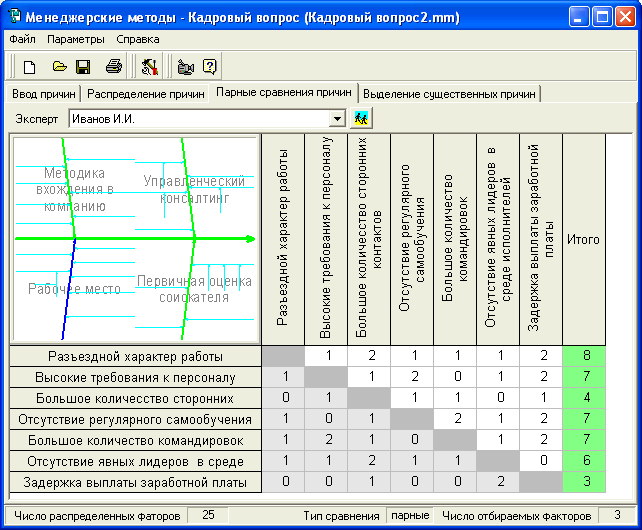Click Разъездной row cell under Высокие требования column
Image resolution: width=642 pixels, height=530 pixels.
point(326,356)
